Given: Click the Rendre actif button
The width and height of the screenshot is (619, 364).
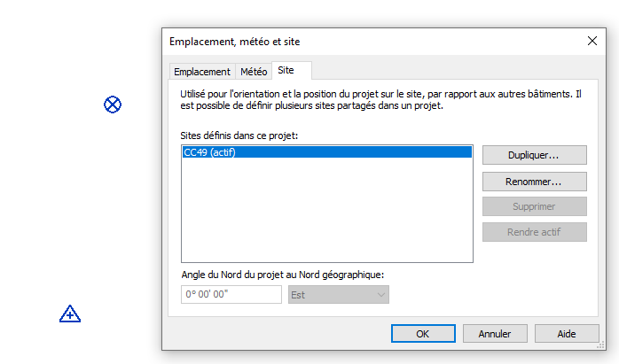Looking at the screenshot, I should coord(534,232).
